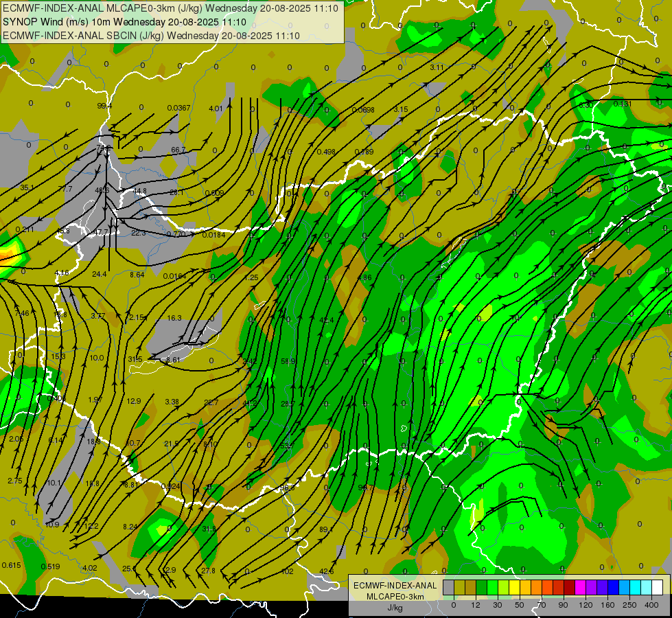Click the map value 0.789

pos(364,152)
